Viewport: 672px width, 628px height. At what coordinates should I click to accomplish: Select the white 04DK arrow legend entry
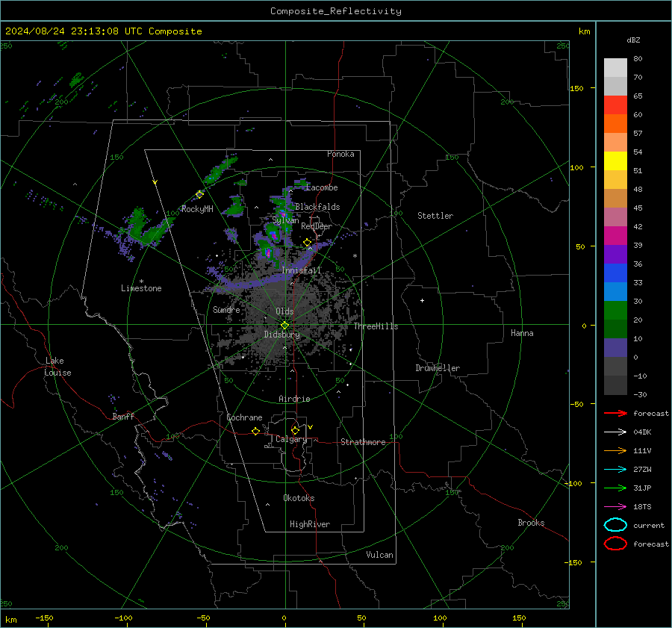click(615, 432)
